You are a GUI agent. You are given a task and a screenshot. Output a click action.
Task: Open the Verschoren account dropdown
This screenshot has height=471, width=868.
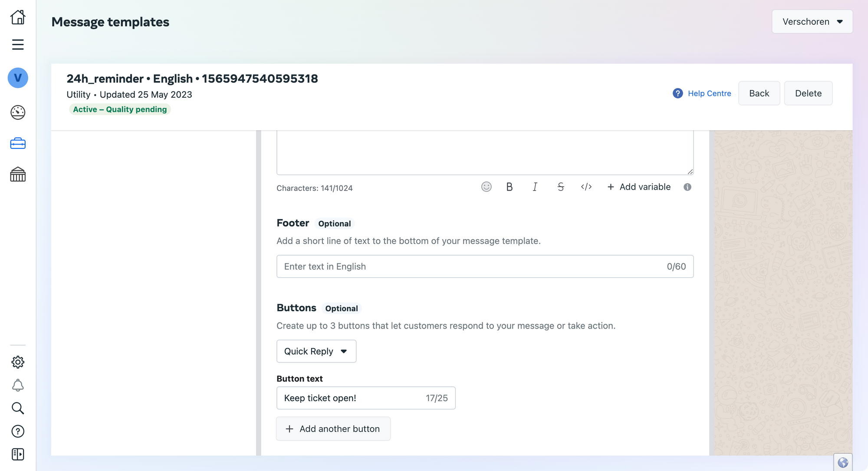pyautogui.click(x=812, y=22)
